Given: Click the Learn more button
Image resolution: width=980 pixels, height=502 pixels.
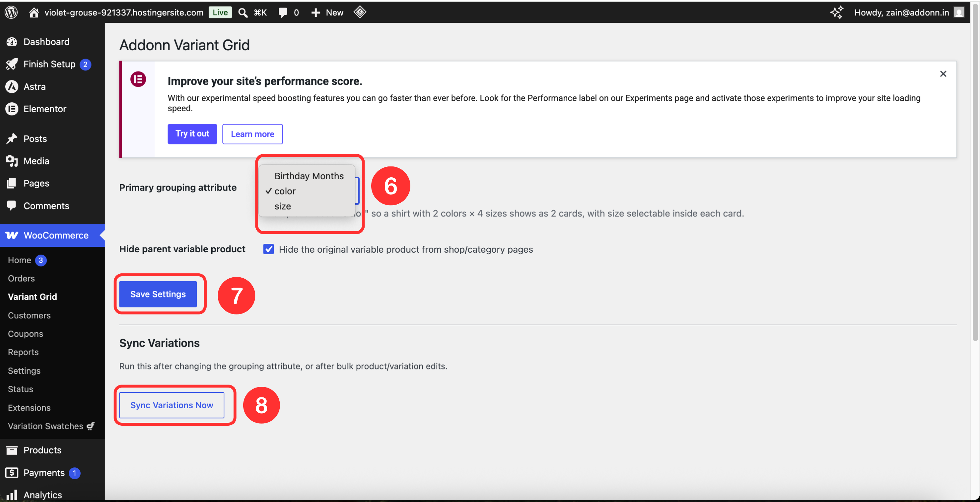Looking at the screenshot, I should [x=252, y=134].
